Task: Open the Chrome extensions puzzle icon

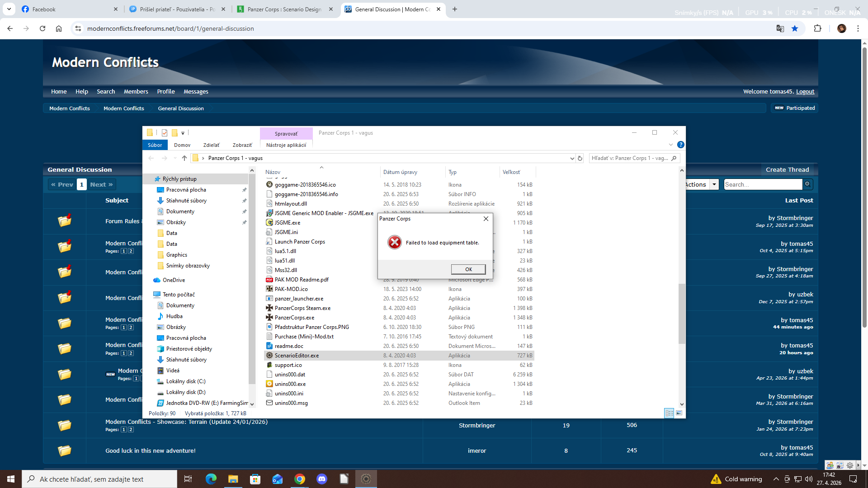Action: 817,28
